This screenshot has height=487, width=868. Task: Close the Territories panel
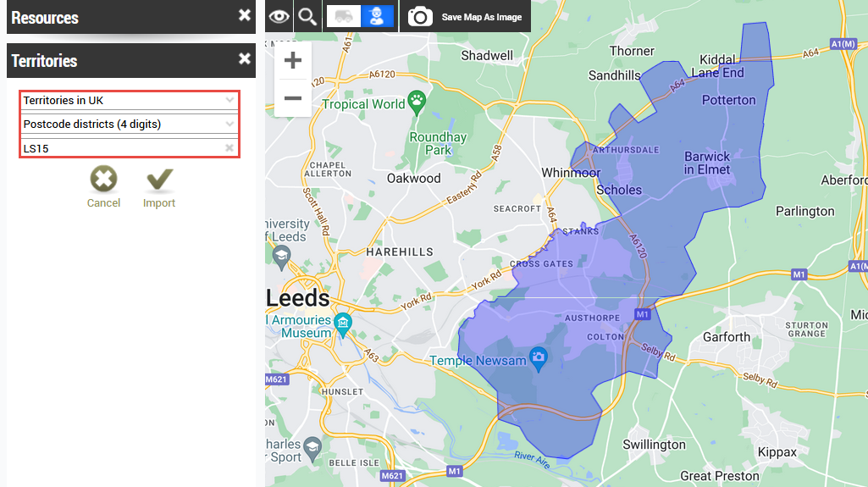coord(245,58)
